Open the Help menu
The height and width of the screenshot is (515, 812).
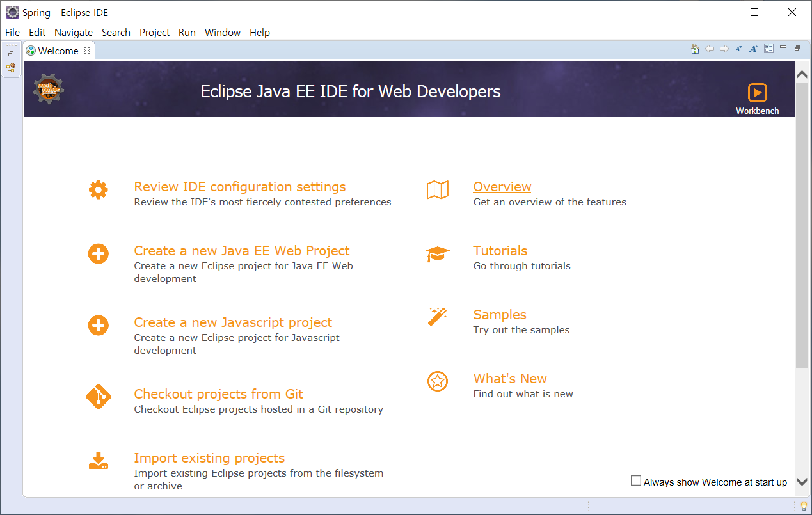pos(260,33)
